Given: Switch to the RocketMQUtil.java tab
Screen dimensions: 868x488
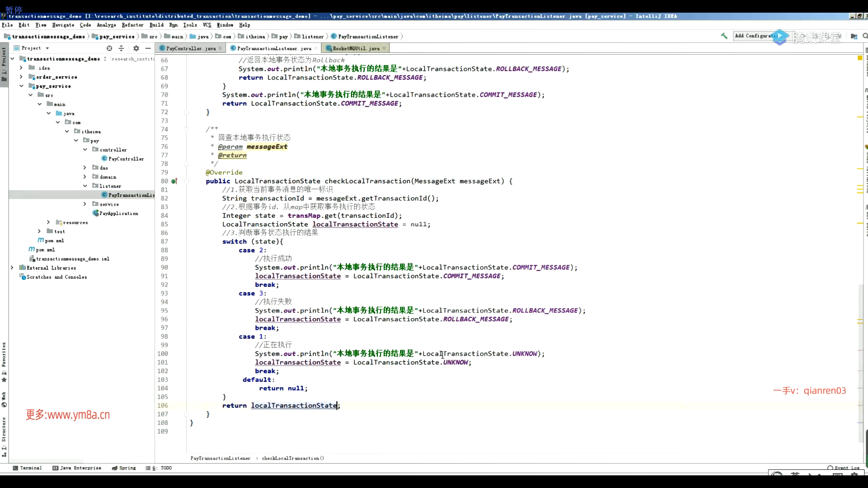Looking at the screenshot, I should (x=355, y=48).
